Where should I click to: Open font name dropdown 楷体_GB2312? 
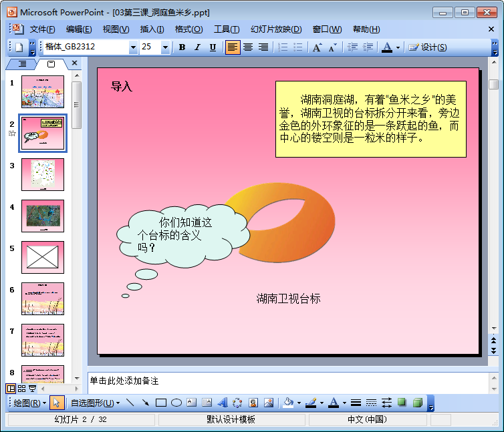coord(133,47)
